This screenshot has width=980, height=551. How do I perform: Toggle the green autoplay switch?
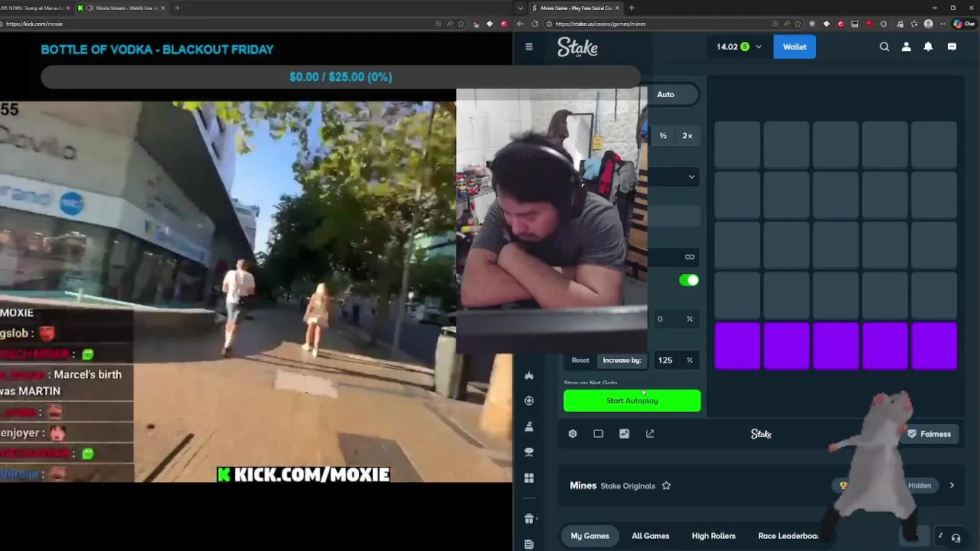tap(689, 280)
